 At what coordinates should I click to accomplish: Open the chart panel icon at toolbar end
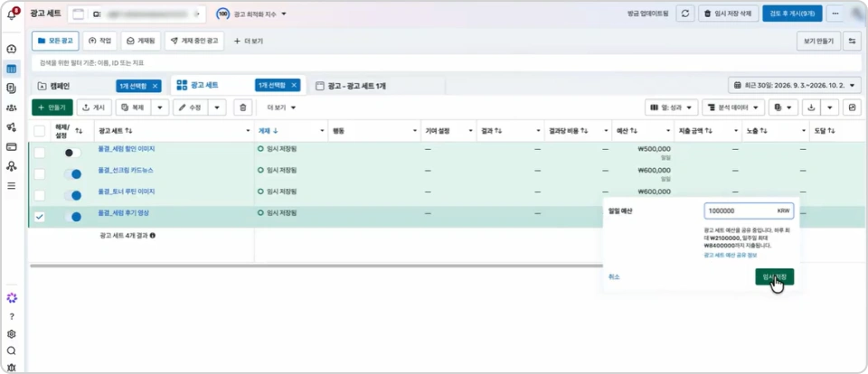coord(852,108)
